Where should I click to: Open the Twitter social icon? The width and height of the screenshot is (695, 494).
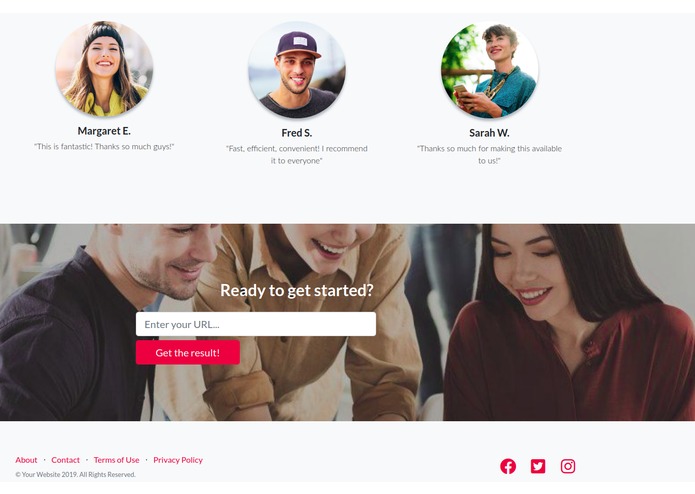(x=538, y=466)
